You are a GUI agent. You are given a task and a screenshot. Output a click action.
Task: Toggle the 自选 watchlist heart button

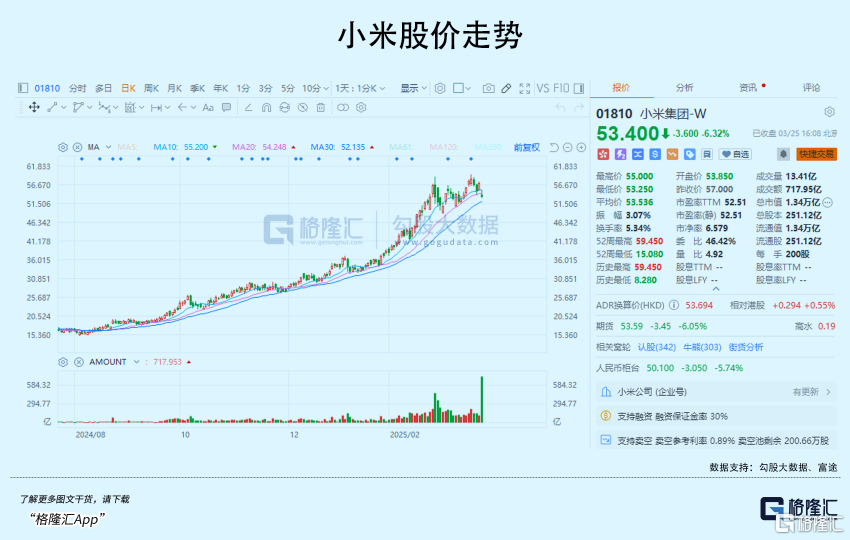pyautogui.click(x=735, y=154)
